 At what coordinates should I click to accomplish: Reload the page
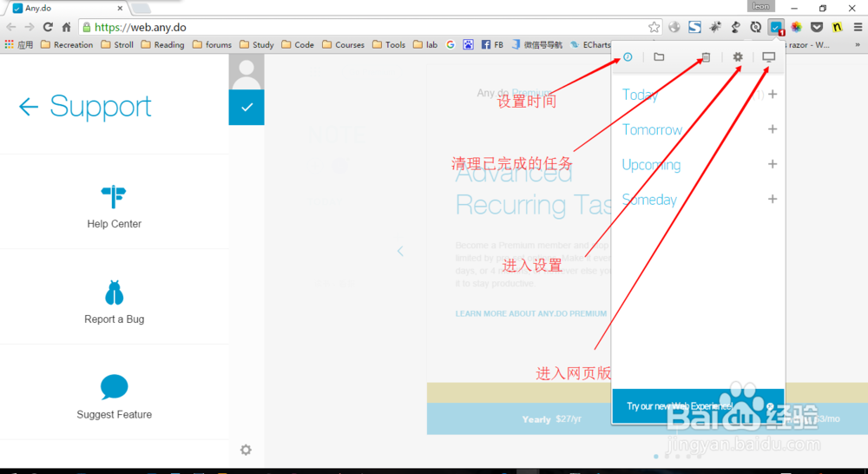pyautogui.click(x=48, y=27)
